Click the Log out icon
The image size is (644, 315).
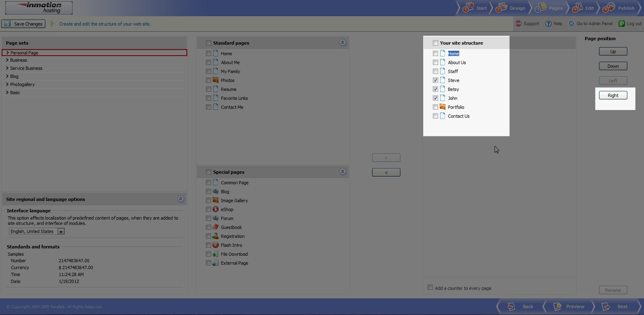point(621,24)
